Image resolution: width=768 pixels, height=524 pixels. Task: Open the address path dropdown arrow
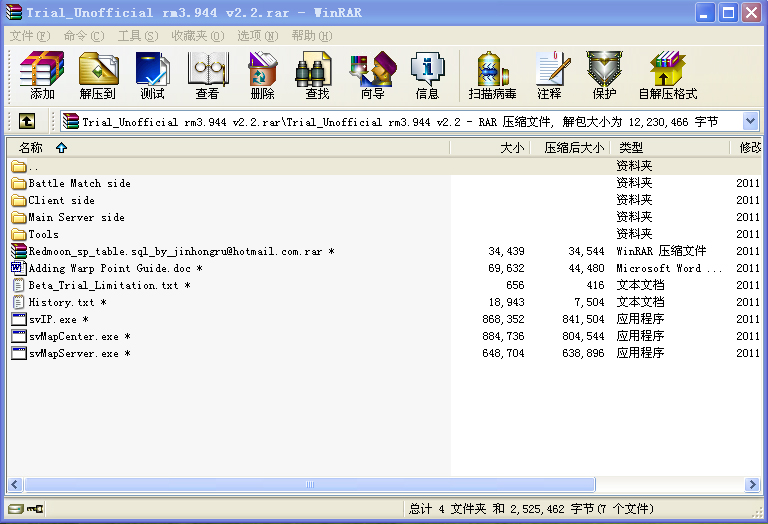(x=750, y=121)
